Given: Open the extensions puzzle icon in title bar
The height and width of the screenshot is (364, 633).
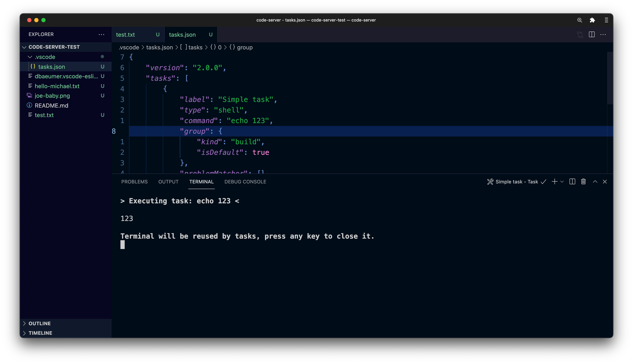Looking at the screenshot, I should tap(592, 20).
